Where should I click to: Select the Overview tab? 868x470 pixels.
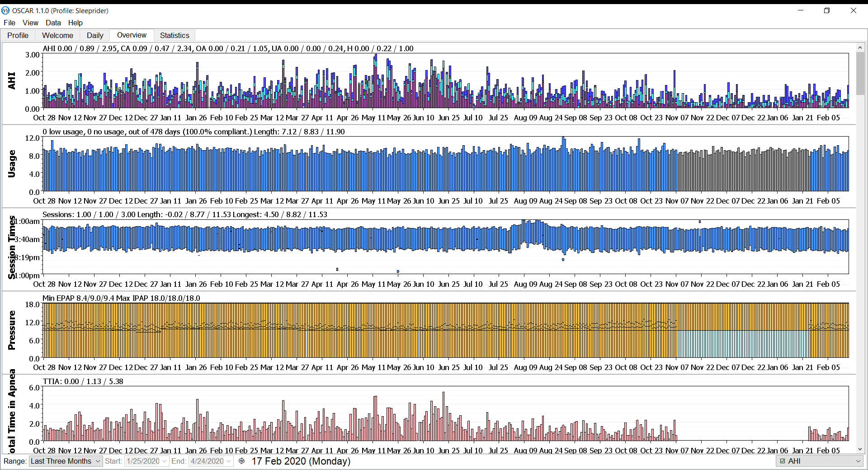(132, 35)
